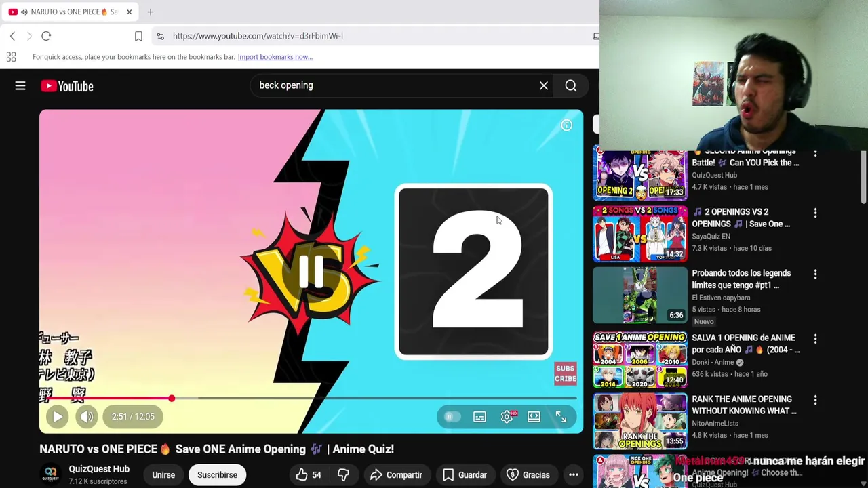Open 'SALVA 1 OPENING de ANIME' thumbnail

coord(640,360)
